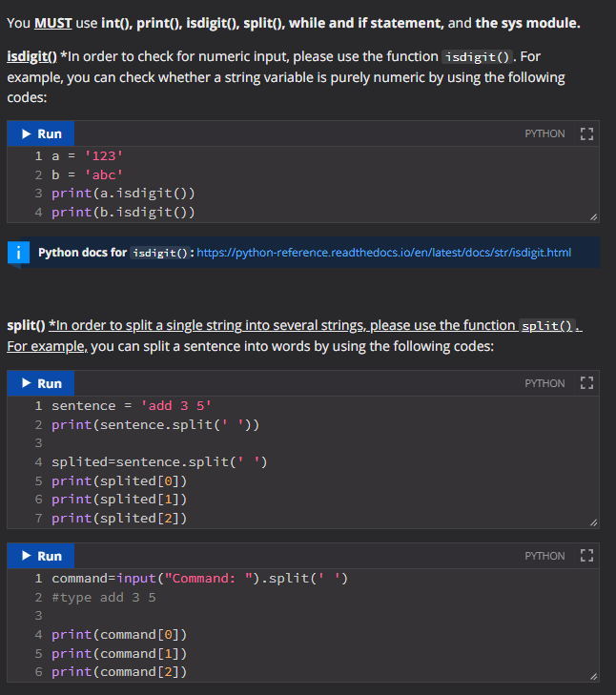Viewport: 616px width, 695px height.
Task: Click the line print(sentence.split(' '))
Action: coord(155,424)
